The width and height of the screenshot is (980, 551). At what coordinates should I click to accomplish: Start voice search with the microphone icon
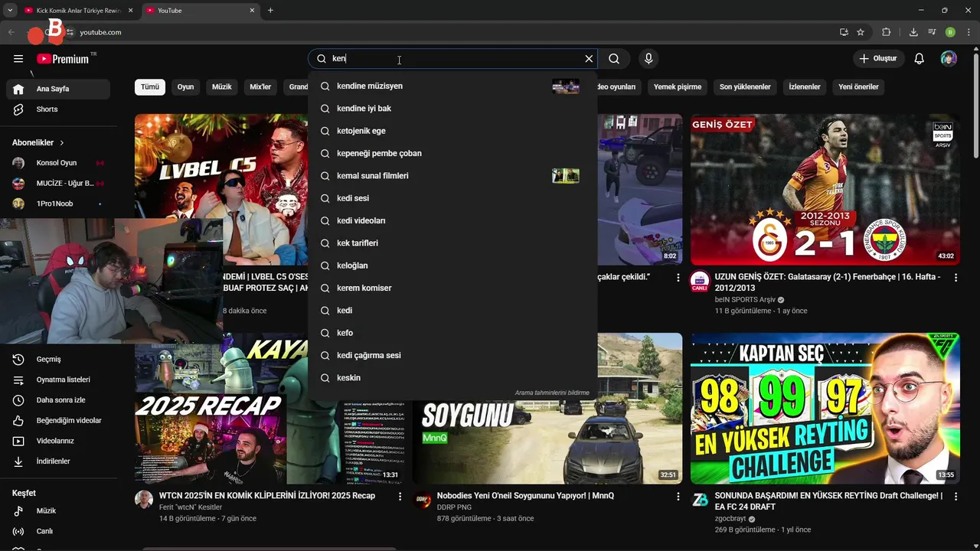click(648, 59)
